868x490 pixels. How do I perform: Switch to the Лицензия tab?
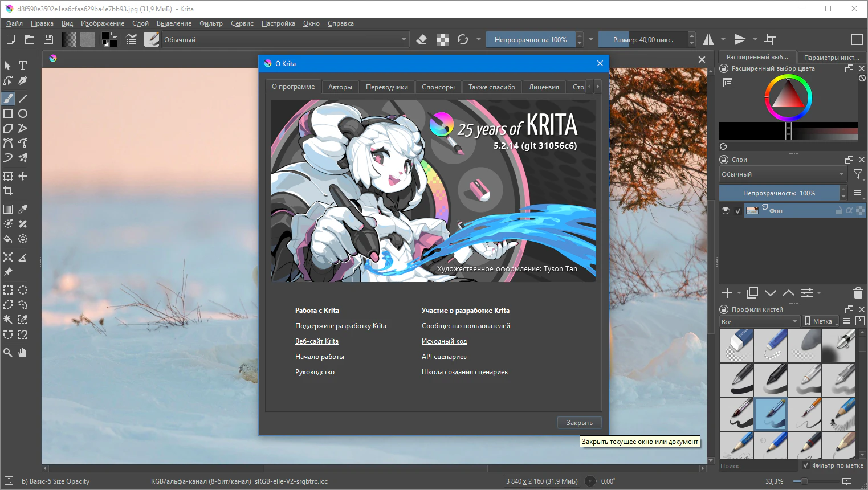coord(543,87)
